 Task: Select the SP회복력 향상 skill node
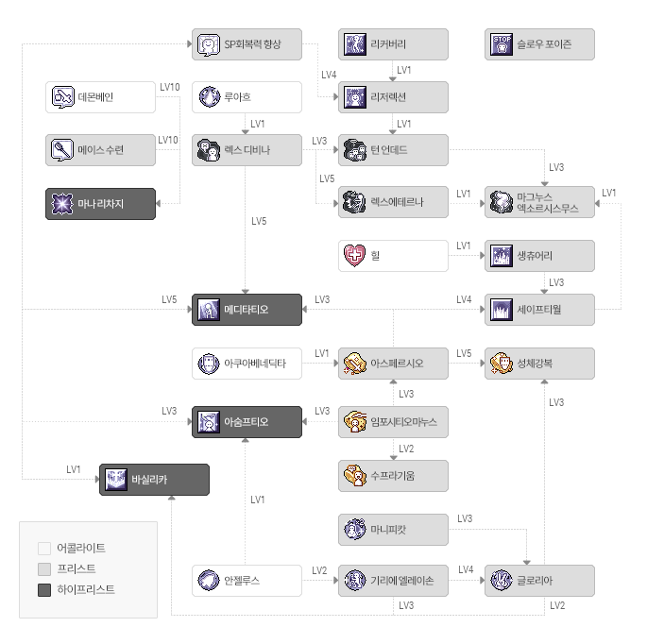pyautogui.click(x=247, y=44)
